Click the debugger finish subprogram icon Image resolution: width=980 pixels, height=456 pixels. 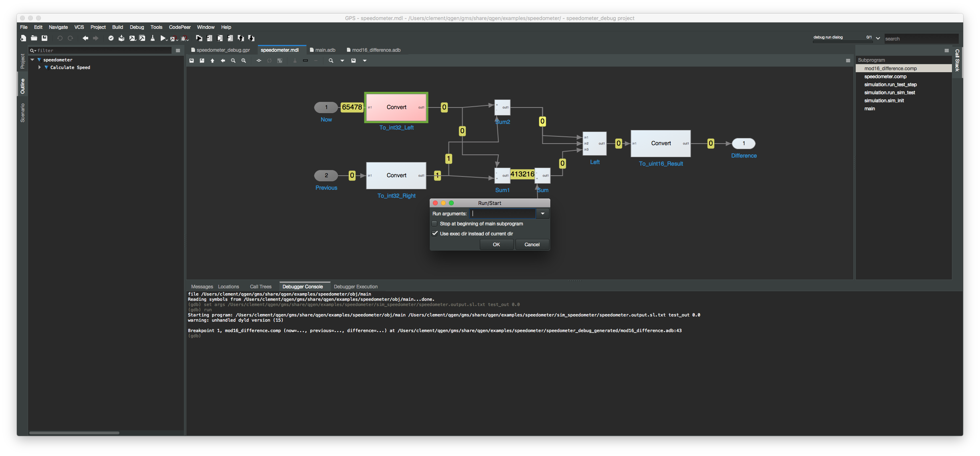pyautogui.click(x=230, y=38)
